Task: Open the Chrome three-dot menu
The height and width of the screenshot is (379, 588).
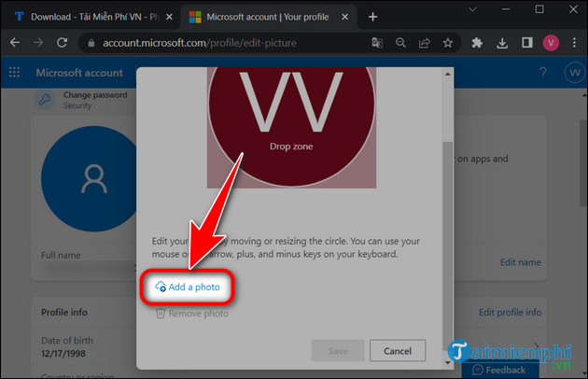Action: click(x=574, y=42)
